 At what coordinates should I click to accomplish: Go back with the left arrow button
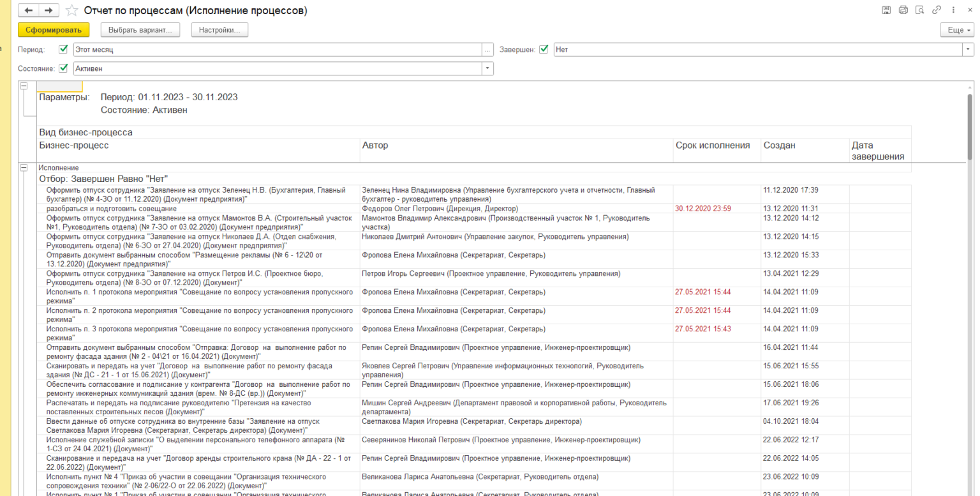29,11
